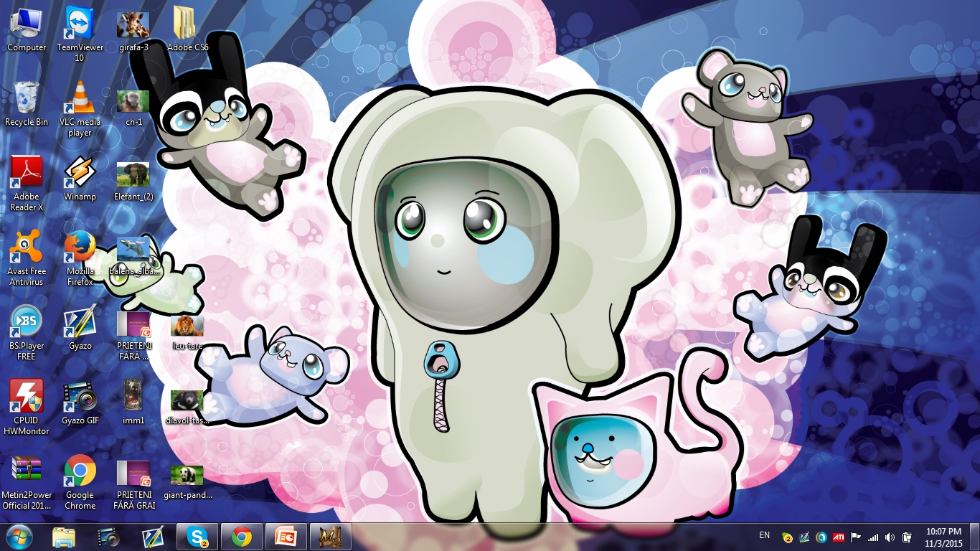Open Action Center flag icon

[856, 537]
